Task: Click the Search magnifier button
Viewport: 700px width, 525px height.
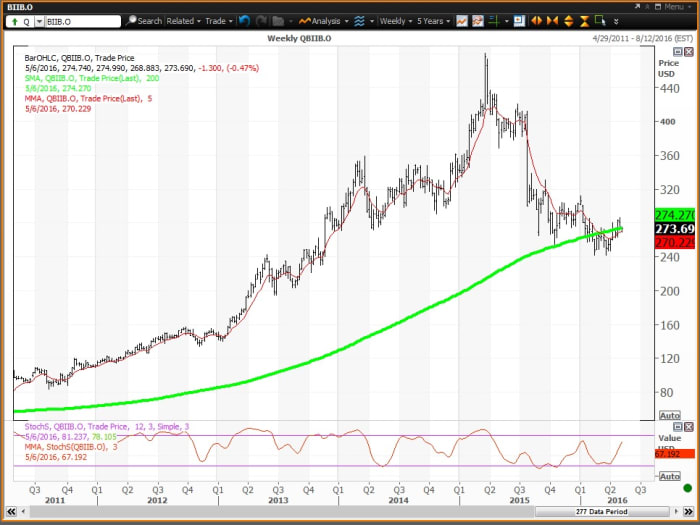Action: 144,20
